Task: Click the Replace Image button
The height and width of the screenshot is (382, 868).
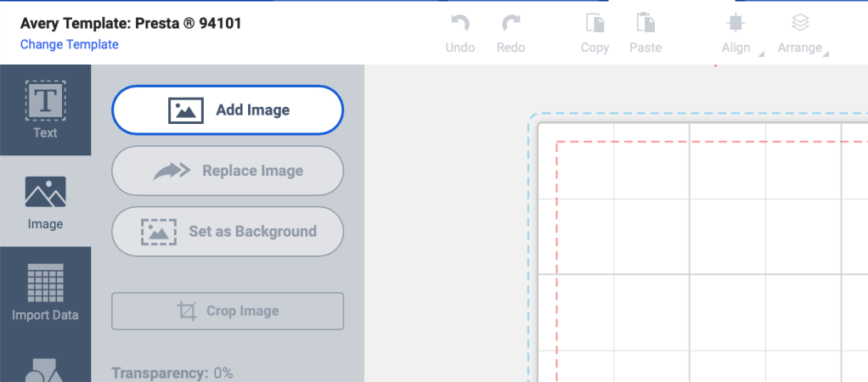Action: (x=228, y=171)
